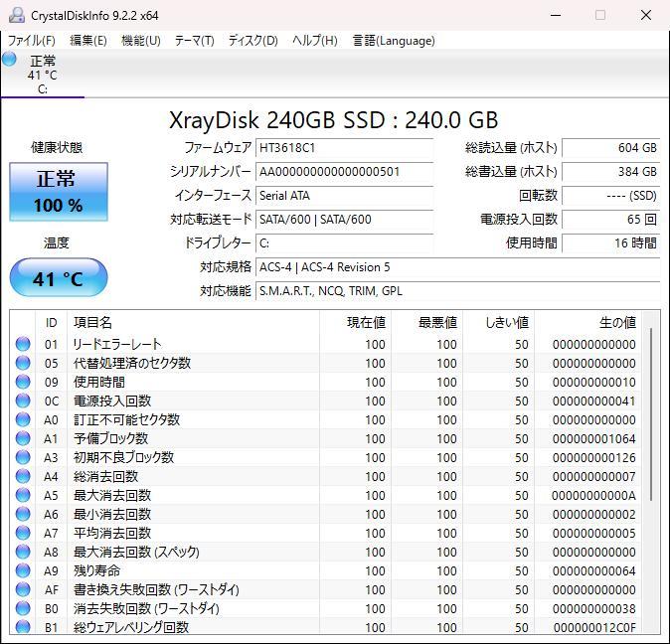This screenshot has height=644, width=670.
Task: Open the ファイル(F) menu
Action: click(x=32, y=41)
